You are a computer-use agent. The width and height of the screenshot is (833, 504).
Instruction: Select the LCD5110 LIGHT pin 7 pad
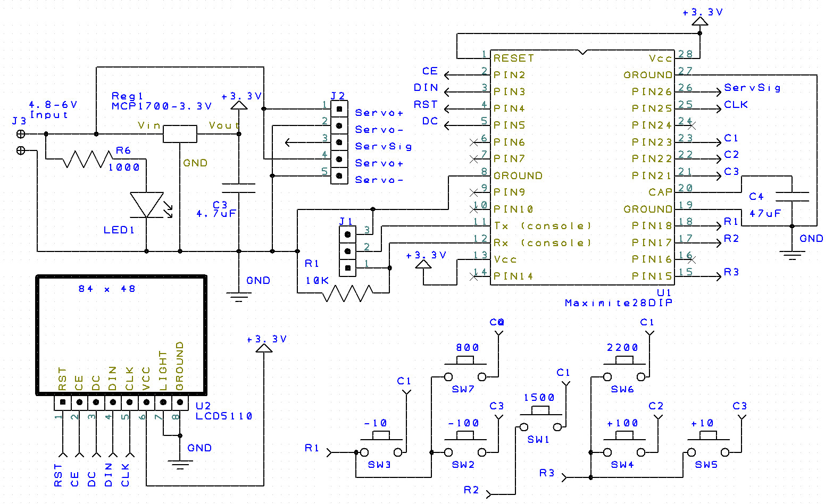[x=163, y=402]
